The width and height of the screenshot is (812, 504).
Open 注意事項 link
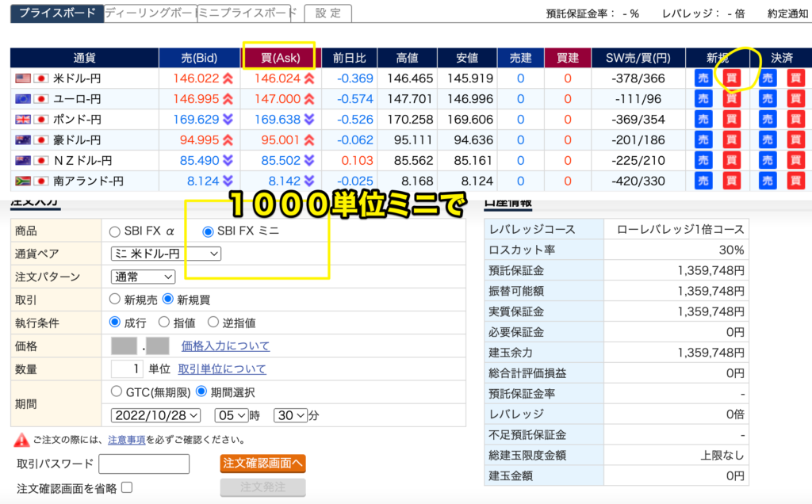pyautogui.click(x=126, y=440)
